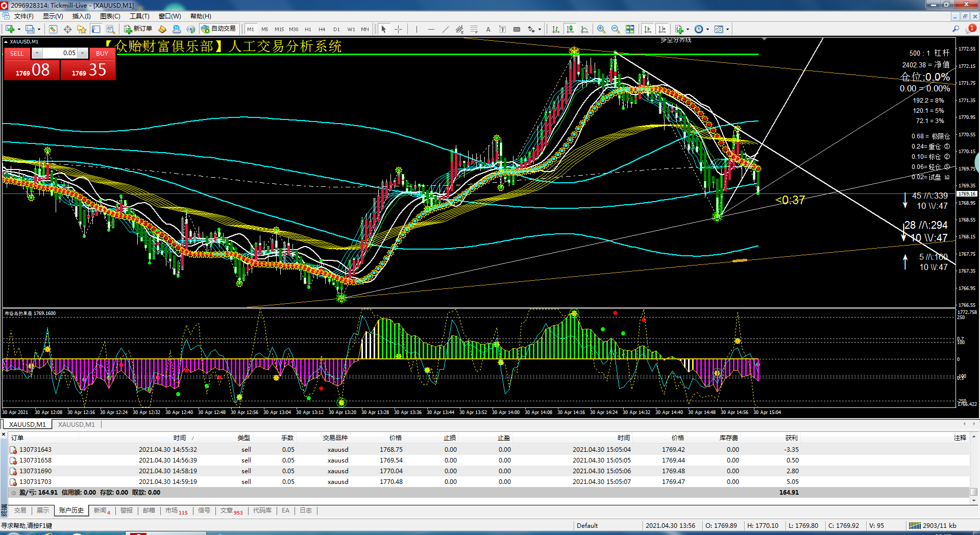Select the Crosshair cursor tool
This screenshot has width=980, height=535.
click(x=399, y=29)
